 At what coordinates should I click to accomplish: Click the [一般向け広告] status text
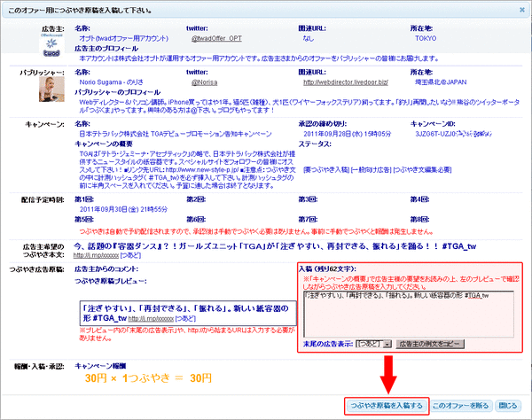coord(372,170)
